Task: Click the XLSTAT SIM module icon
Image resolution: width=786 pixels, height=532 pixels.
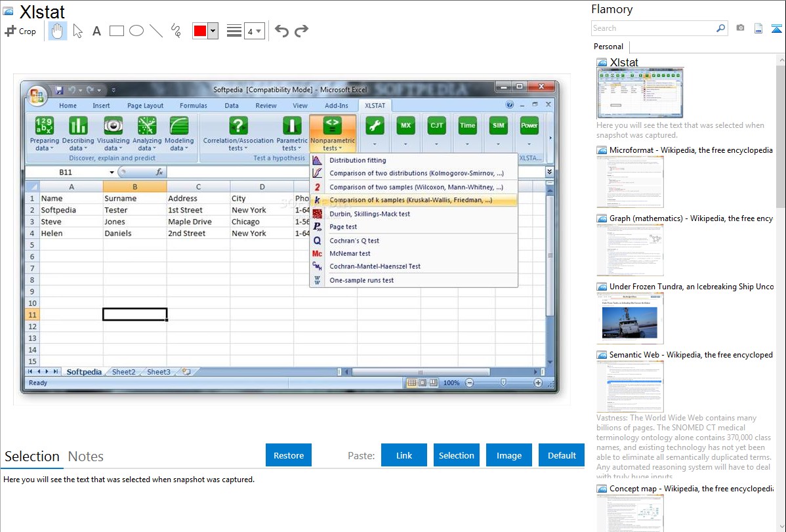Action: (498, 125)
